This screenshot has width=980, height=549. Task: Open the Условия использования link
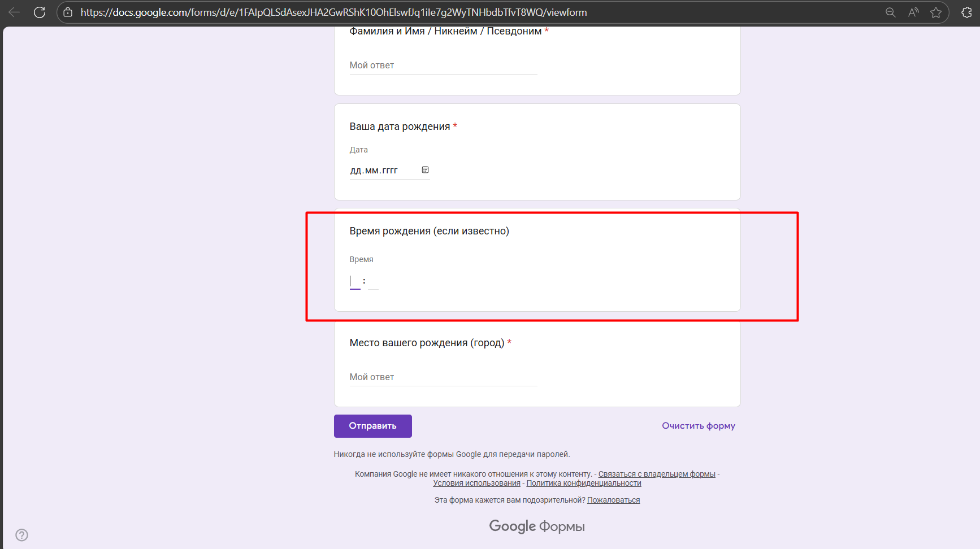pos(476,483)
